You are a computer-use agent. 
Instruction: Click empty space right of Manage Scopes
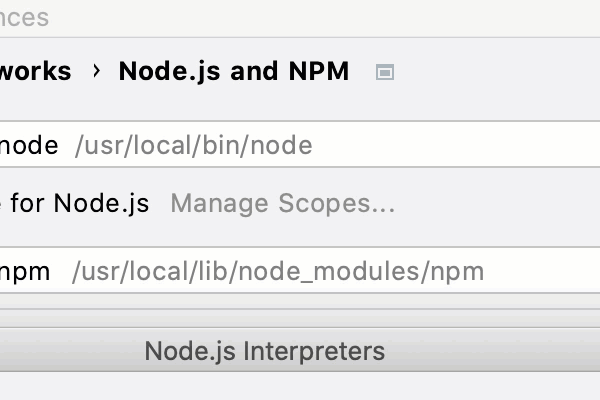(500, 204)
